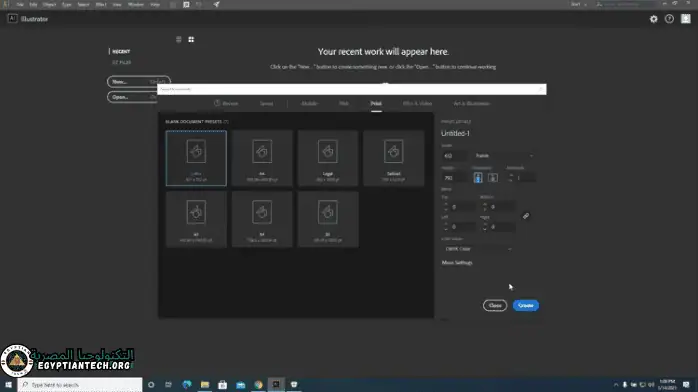Select the A4 blank document preset

point(262,158)
